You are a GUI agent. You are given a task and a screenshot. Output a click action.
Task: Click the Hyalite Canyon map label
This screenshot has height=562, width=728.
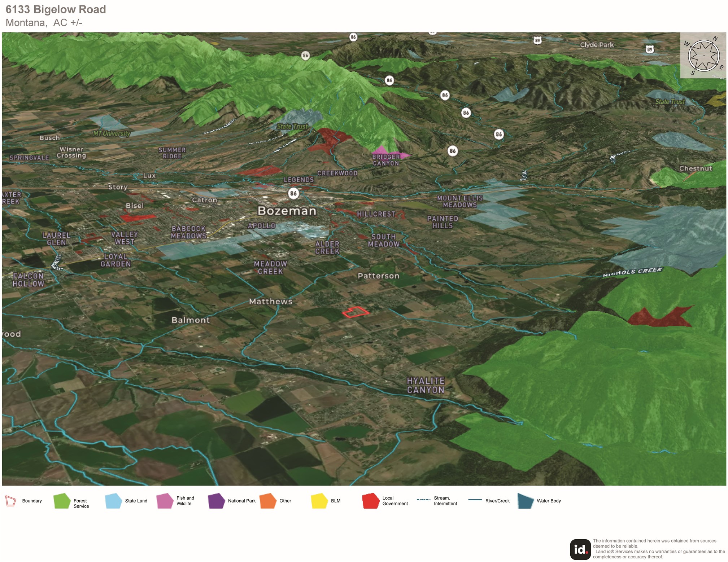tap(426, 385)
